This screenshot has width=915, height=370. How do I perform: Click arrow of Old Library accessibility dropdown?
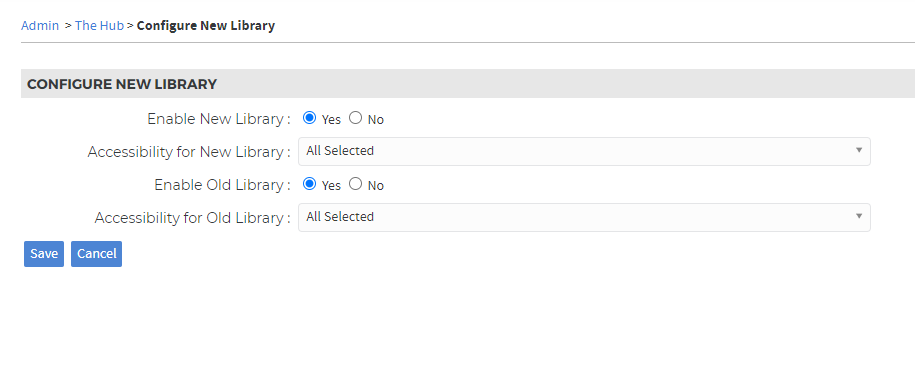[859, 217]
